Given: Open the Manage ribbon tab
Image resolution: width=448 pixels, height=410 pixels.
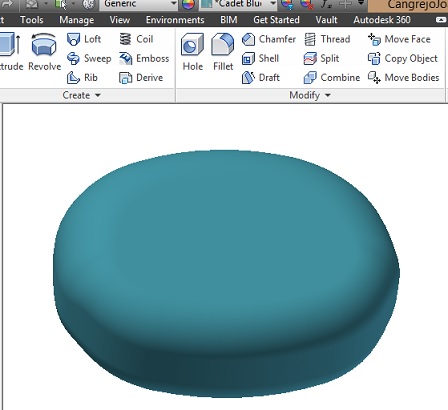Looking at the screenshot, I should [x=77, y=20].
